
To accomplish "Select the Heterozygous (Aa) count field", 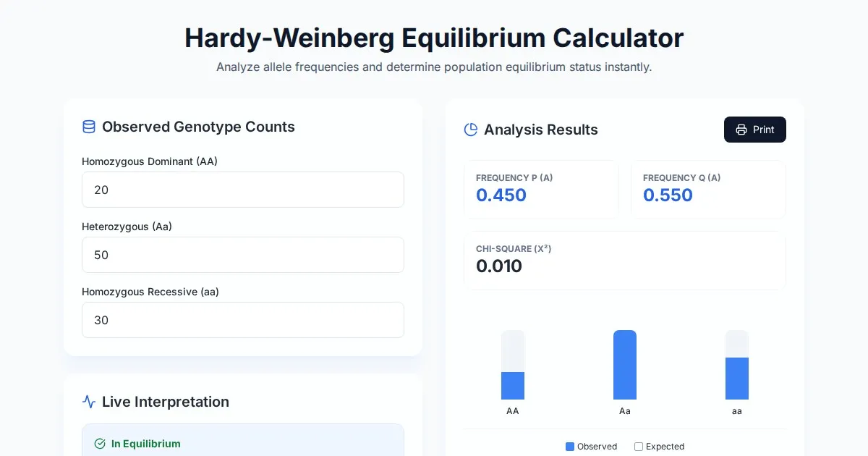I will [x=242, y=255].
